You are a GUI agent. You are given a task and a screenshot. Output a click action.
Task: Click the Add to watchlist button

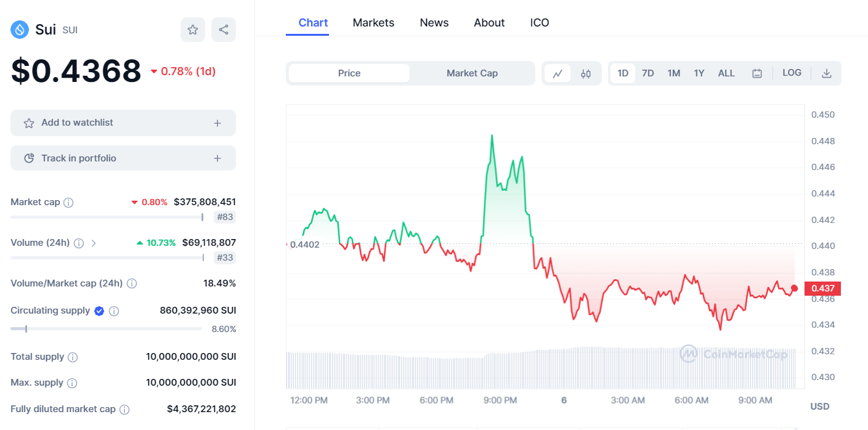[123, 123]
